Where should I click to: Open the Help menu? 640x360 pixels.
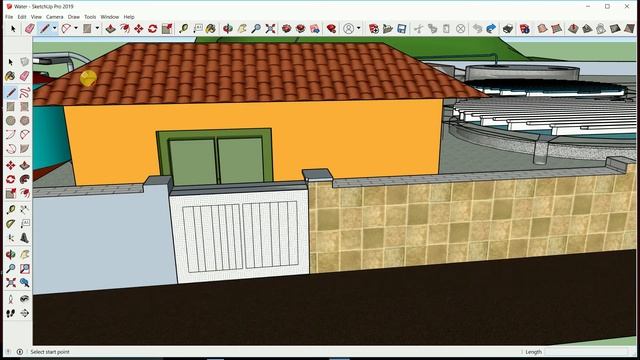tap(129, 17)
